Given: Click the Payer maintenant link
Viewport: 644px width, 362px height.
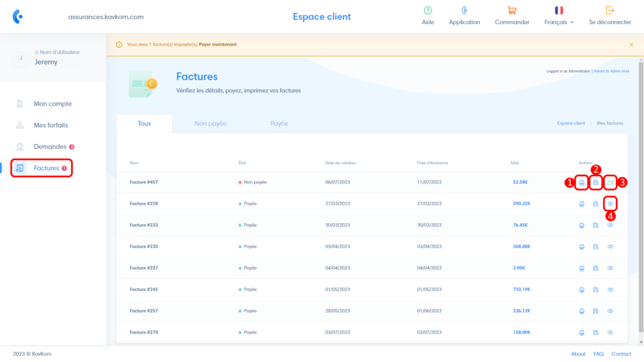Looking at the screenshot, I should 218,45.
